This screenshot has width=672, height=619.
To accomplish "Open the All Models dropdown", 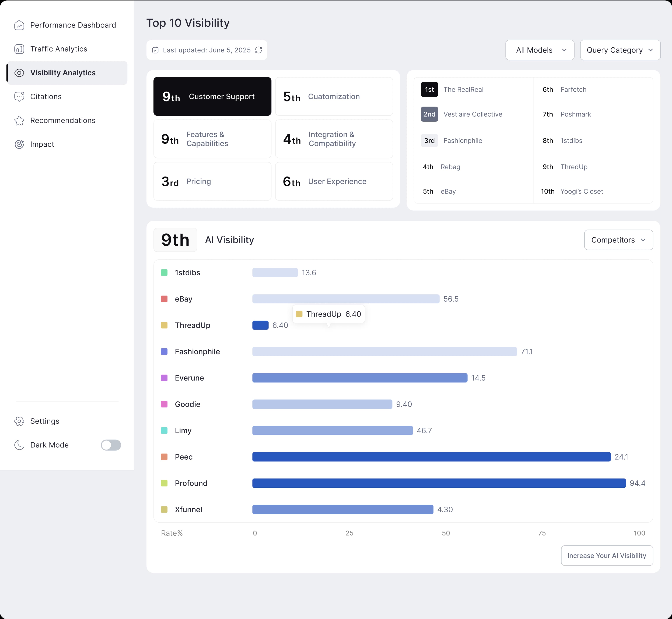I will [540, 50].
